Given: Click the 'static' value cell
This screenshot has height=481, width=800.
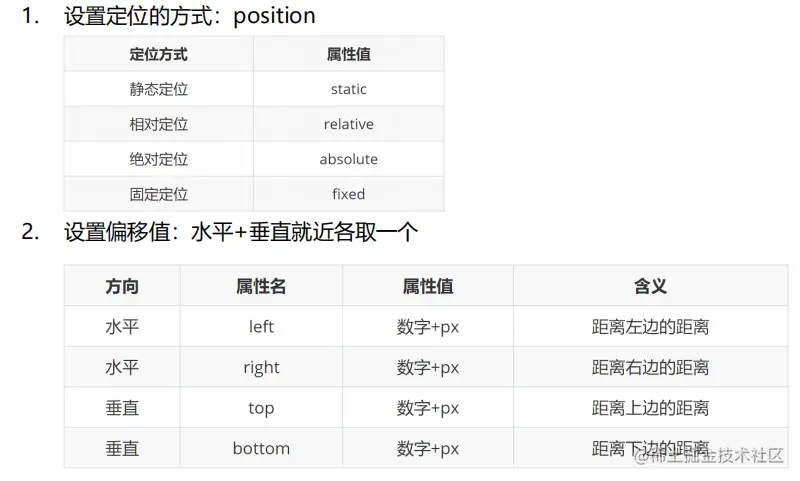Looking at the screenshot, I should click(x=348, y=89).
